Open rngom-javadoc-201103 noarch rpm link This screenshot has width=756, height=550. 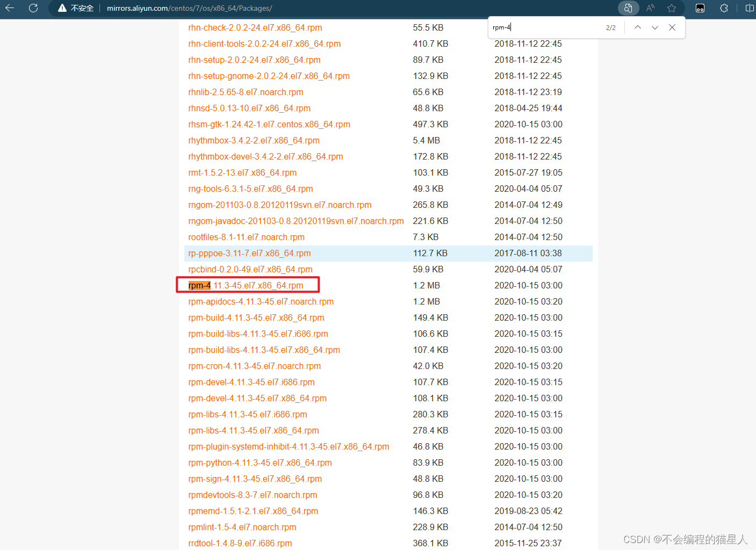296,221
